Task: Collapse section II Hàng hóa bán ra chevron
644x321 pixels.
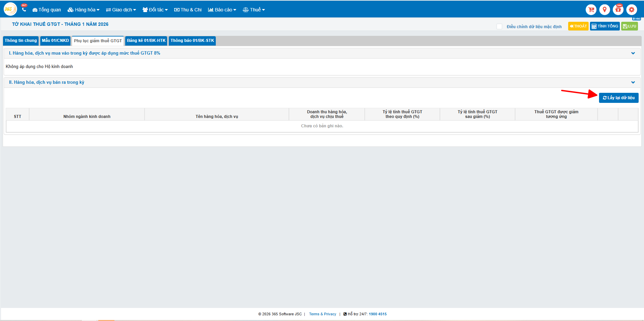Action: click(x=633, y=82)
